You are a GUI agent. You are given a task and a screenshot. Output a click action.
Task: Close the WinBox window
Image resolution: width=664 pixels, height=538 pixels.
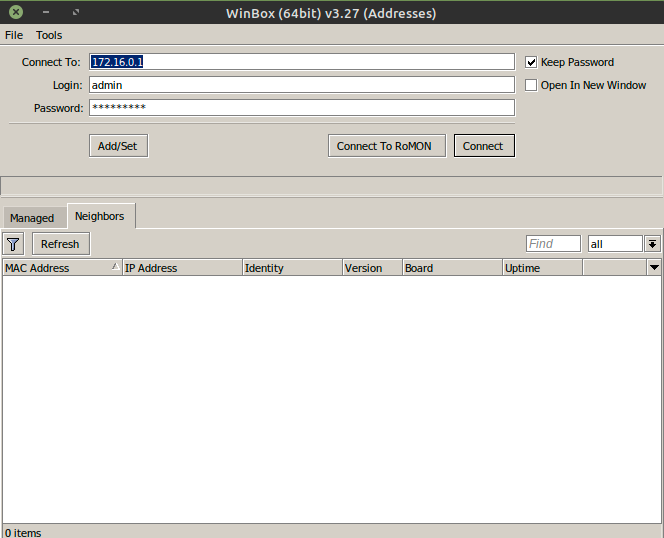pyautogui.click(x=16, y=13)
